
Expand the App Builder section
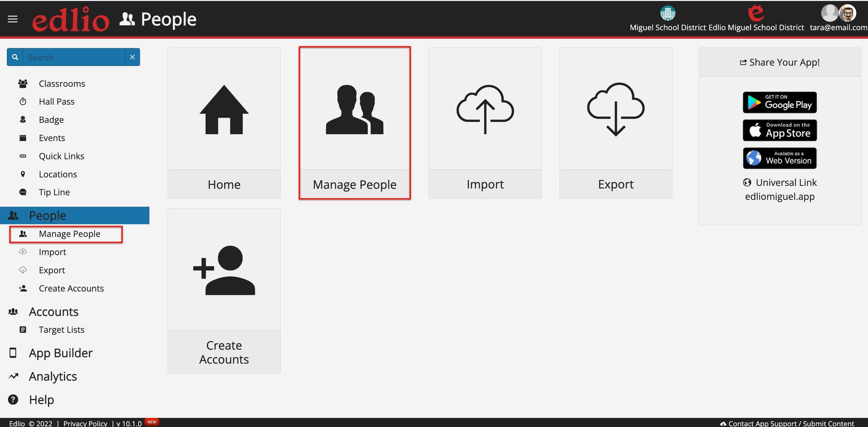coord(61,353)
